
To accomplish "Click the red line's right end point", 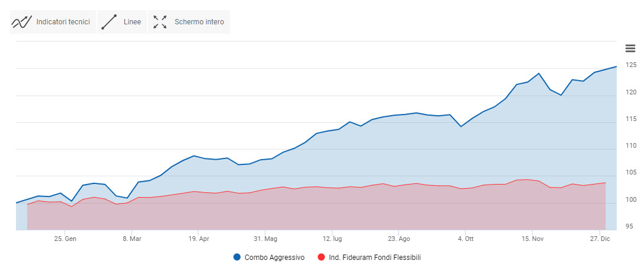I will (x=605, y=183).
